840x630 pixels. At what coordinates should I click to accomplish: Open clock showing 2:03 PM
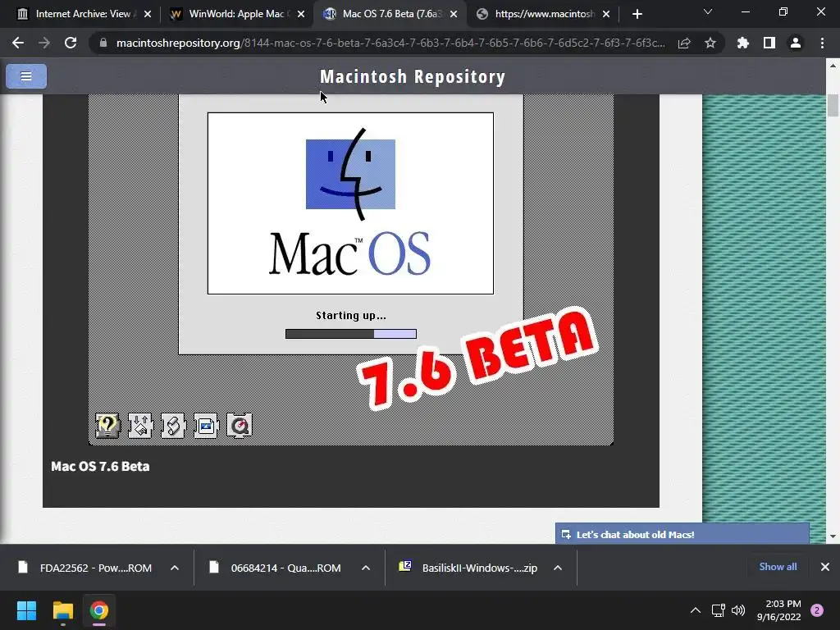(779, 610)
